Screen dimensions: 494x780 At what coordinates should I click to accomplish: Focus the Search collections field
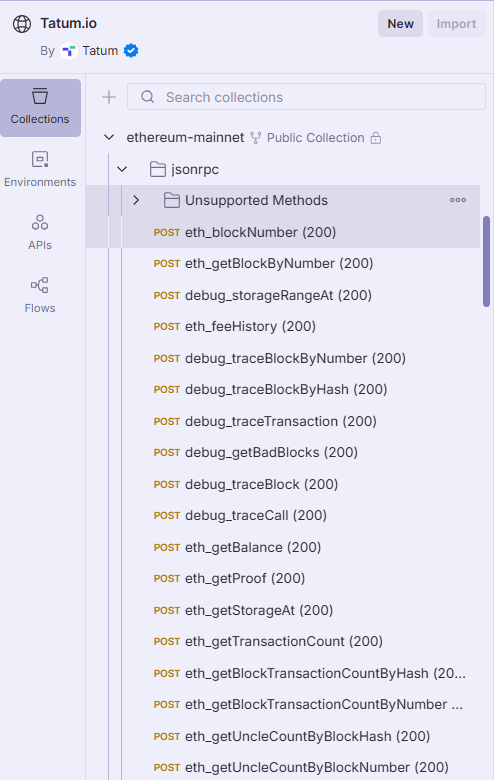click(306, 97)
